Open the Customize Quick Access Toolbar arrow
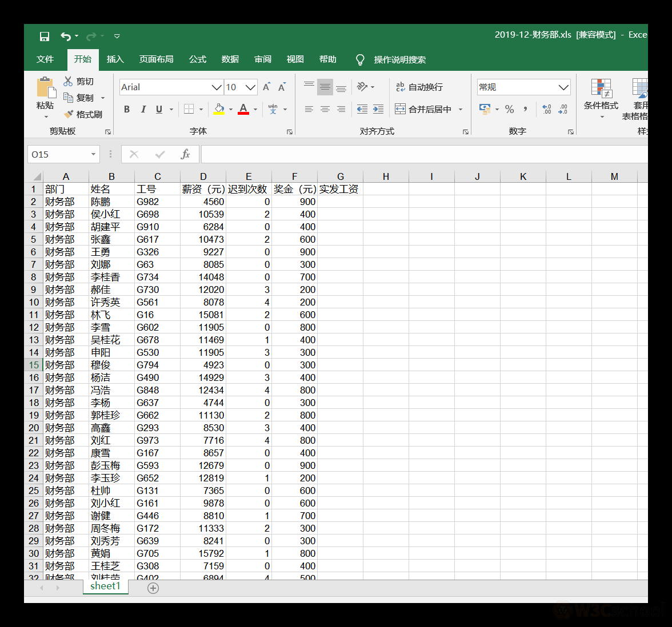 [x=117, y=37]
